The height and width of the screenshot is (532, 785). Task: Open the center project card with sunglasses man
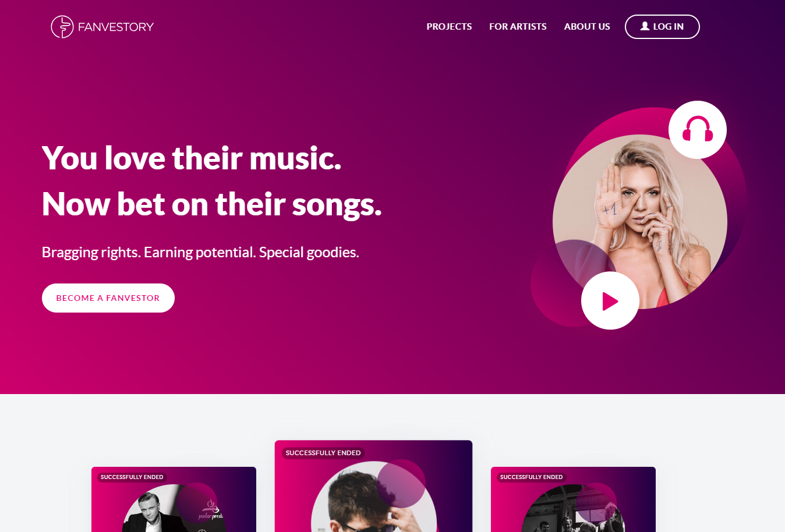coord(373,486)
